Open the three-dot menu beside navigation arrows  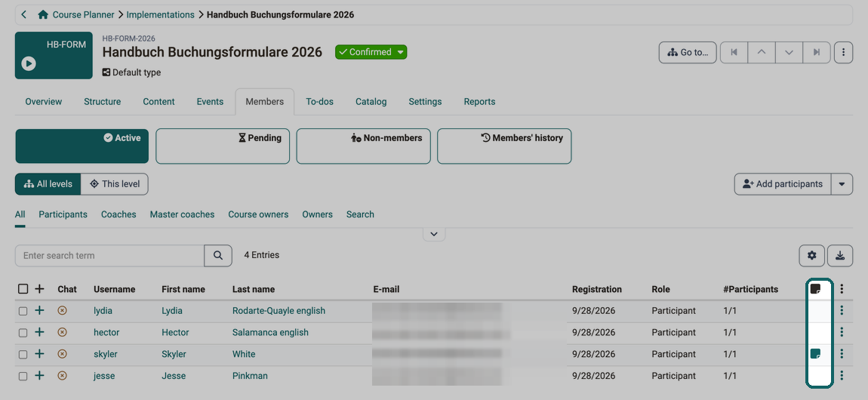[x=843, y=53]
